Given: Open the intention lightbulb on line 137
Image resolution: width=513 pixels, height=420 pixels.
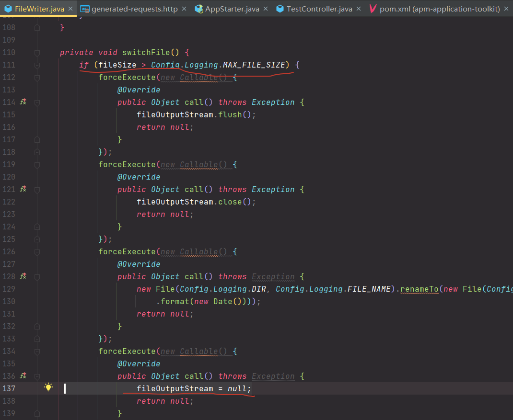Looking at the screenshot, I should tap(48, 387).
